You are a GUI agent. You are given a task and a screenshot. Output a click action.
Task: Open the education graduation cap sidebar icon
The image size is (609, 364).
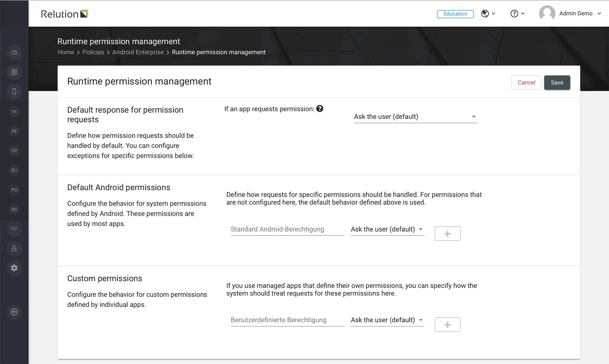(x=14, y=229)
